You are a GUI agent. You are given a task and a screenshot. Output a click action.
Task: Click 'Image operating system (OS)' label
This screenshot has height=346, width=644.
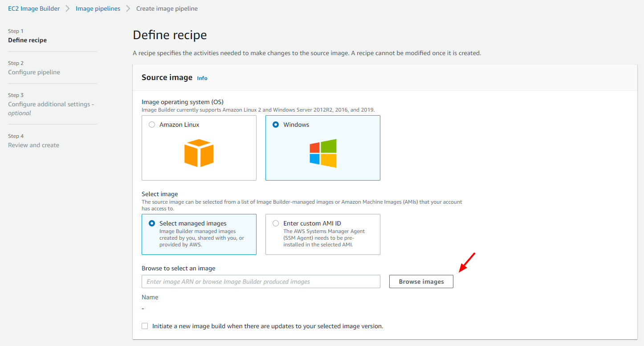pos(183,102)
